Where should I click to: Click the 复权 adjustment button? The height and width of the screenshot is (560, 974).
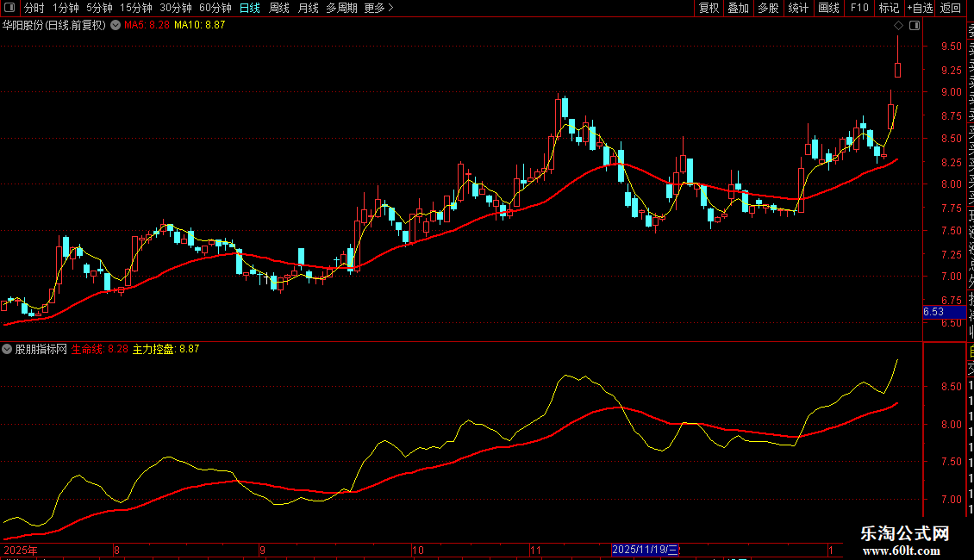pyautogui.click(x=709, y=8)
